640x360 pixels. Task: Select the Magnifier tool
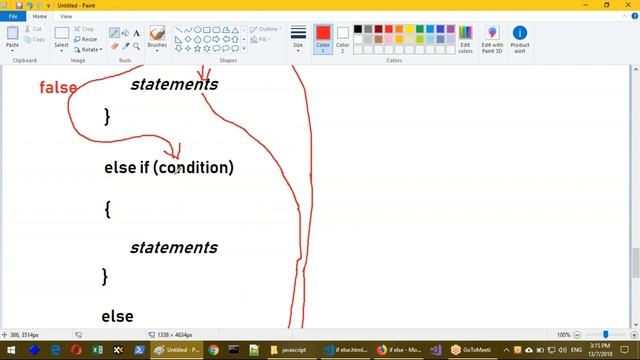point(136,46)
